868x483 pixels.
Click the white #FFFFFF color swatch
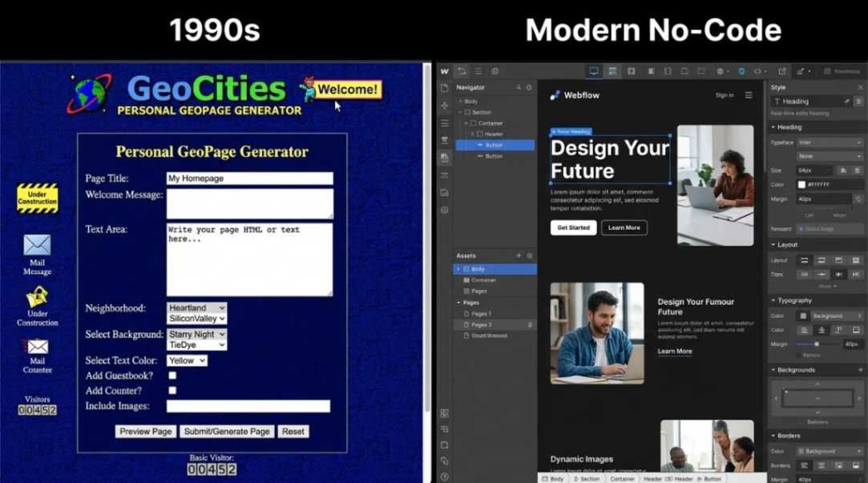(x=801, y=184)
